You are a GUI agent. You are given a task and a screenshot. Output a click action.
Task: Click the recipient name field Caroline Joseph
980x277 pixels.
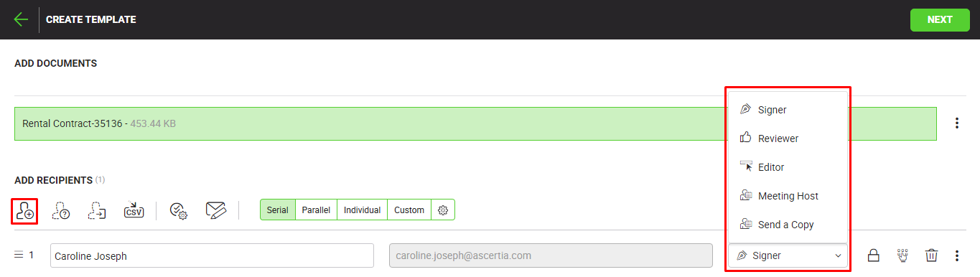pyautogui.click(x=212, y=255)
